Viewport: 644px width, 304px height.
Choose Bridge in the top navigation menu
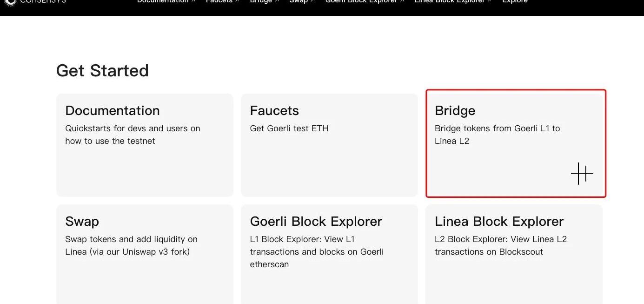(261, 2)
